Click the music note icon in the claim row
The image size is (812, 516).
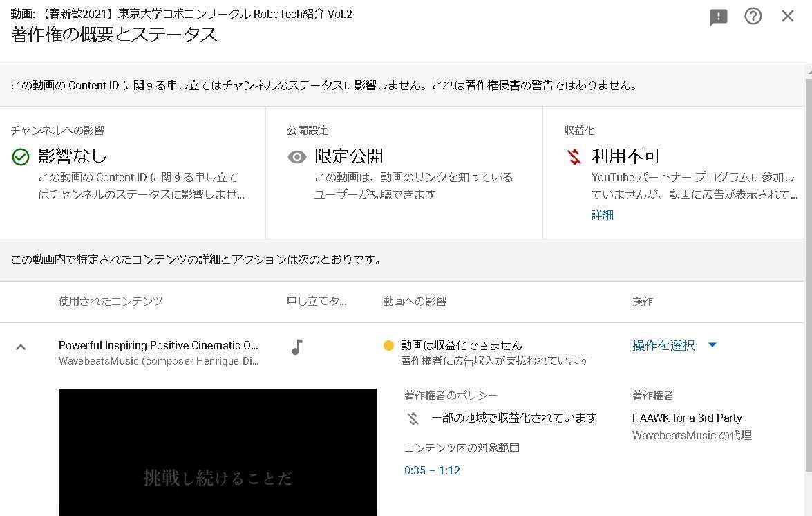point(297,345)
